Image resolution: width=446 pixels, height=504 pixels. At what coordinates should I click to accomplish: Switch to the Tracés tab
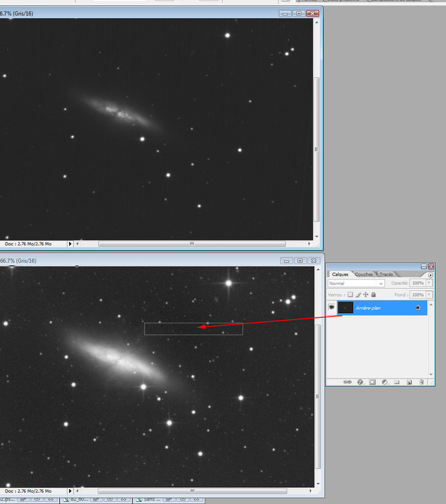tap(386, 274)
